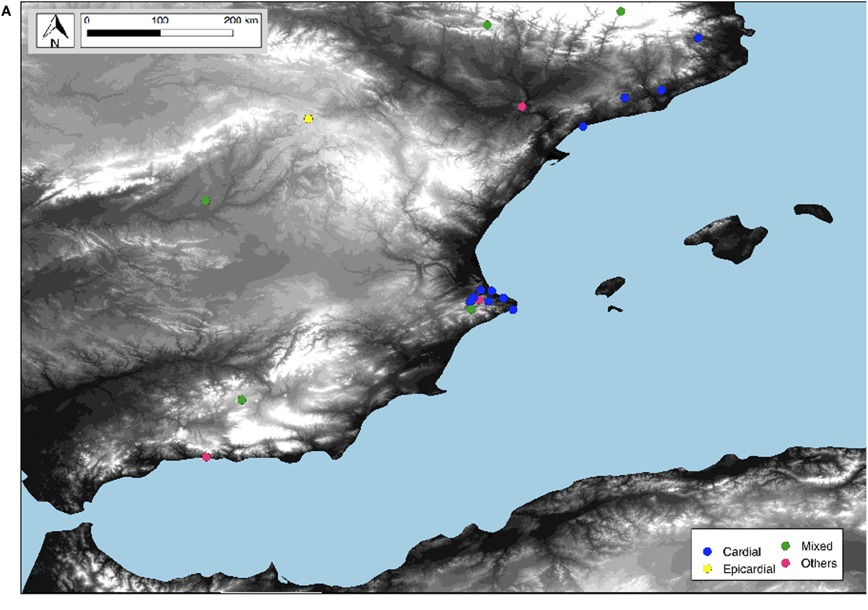The height and width of the screenshot is (610, 868).
Task: Click the black segment of the scale bar
Action: (123, 33)
